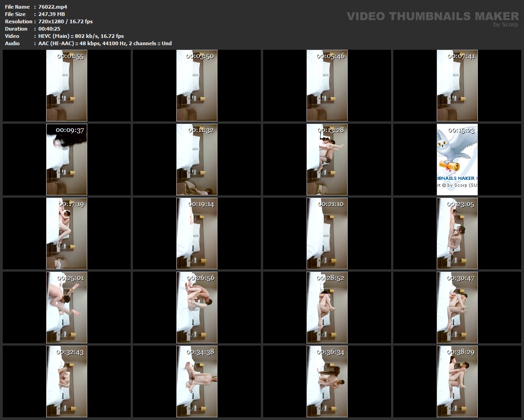Click the 00:01:55 timestamp label
The image size is (524, 420).
pos(70,56)
